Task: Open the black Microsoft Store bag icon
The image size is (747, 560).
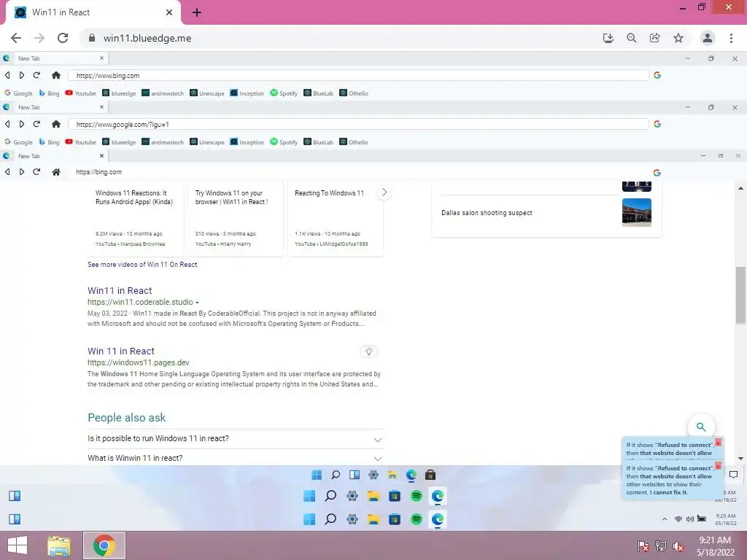Action: pyautogui.click(x=430, y=475)
